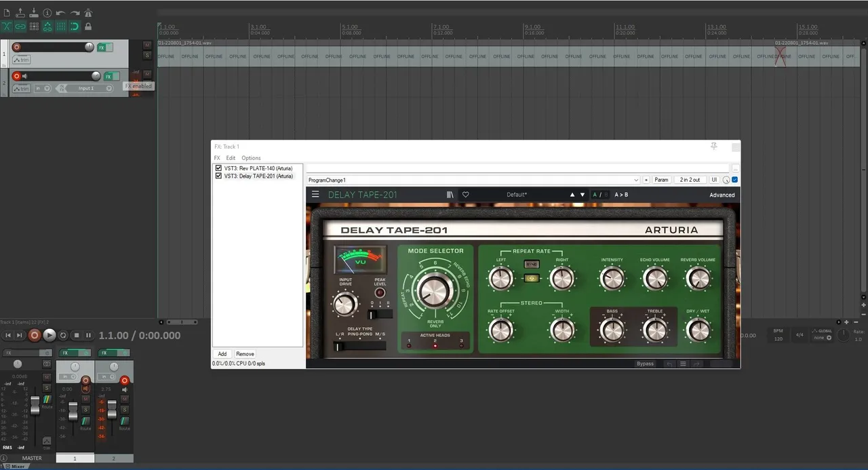Open the Edit menu in FX window
Viewport: 868px width, 470px height.
click(x=231, y=158)
